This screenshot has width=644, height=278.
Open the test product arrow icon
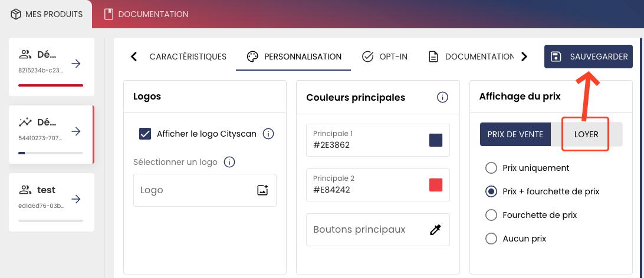pyautogui.click(x=75, y=199)
